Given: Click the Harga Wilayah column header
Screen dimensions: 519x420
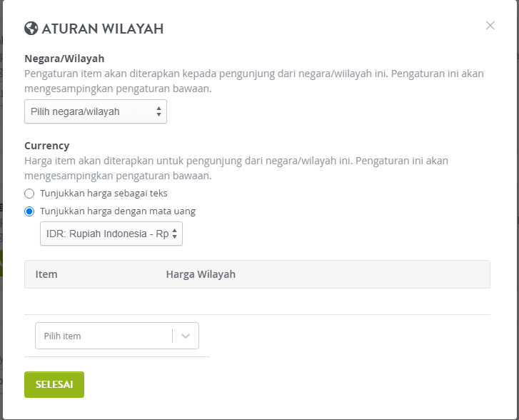Looking at the screenshot, I should pyautogui.click(x=201, y=274).
